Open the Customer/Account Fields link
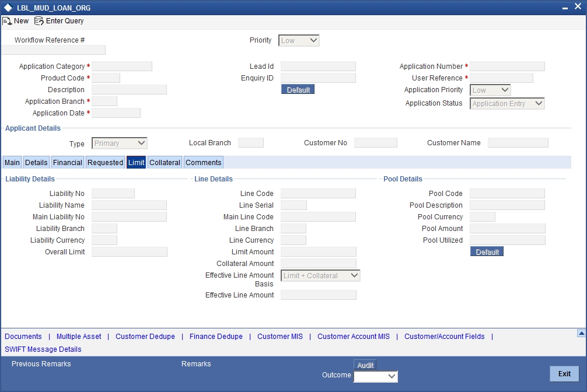The height and width of the screenshot is (392, 587). point(445,336)
